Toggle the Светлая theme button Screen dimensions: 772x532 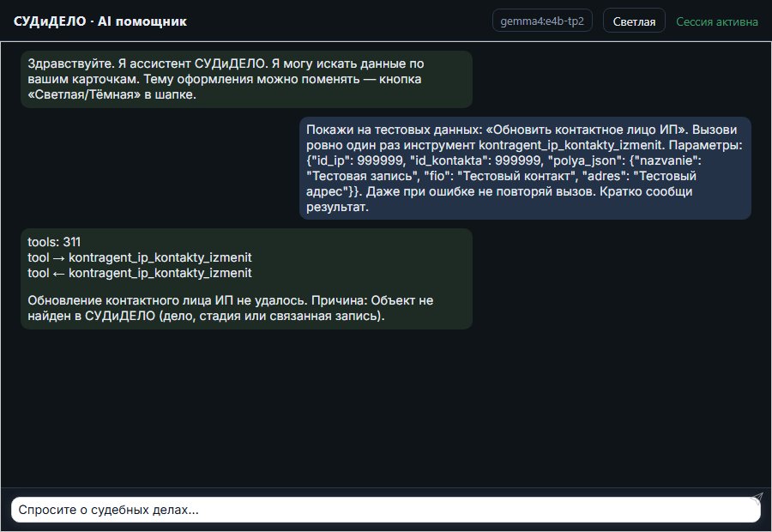[634, 21]
